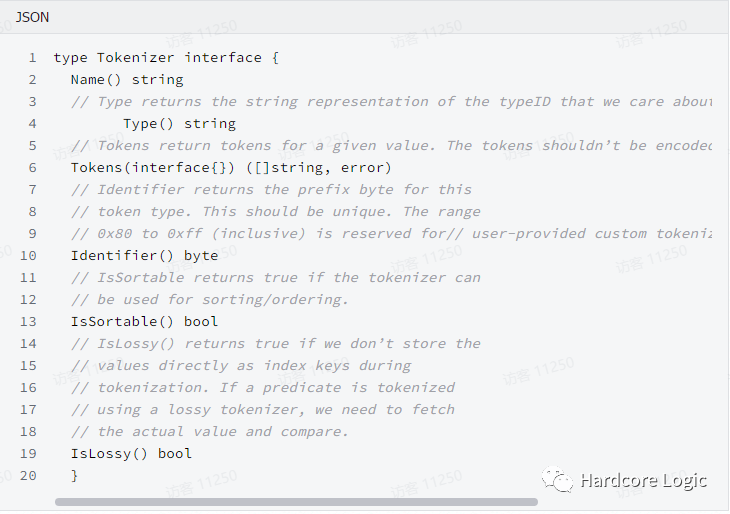Click the indented "Type() string" code line
730x514 pixels.
(179, 124)
